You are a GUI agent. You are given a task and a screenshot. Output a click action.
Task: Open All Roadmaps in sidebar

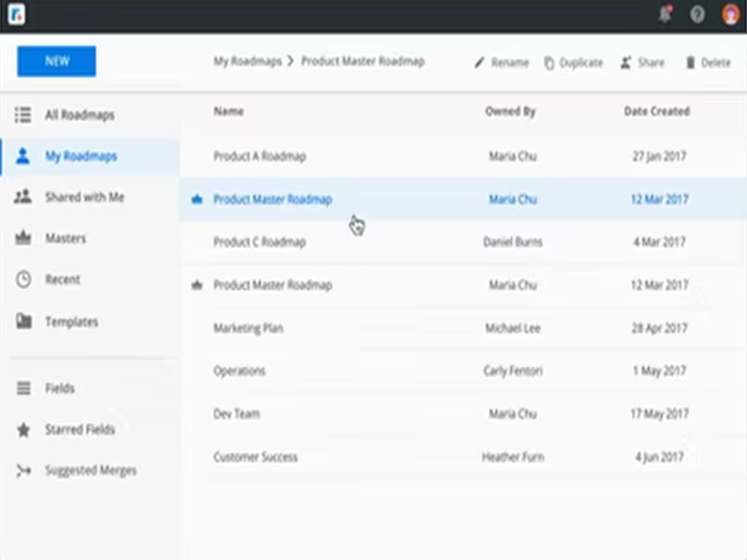(79, 115)
